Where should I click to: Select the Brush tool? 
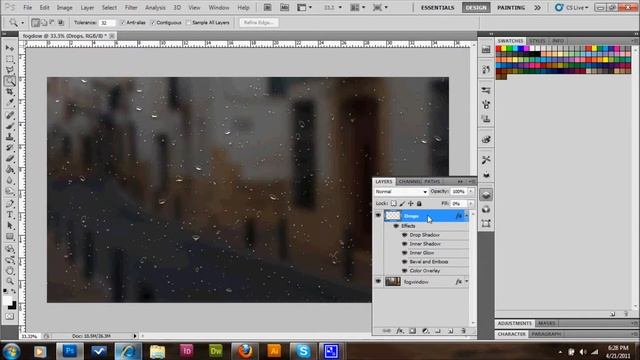point(10,126)
